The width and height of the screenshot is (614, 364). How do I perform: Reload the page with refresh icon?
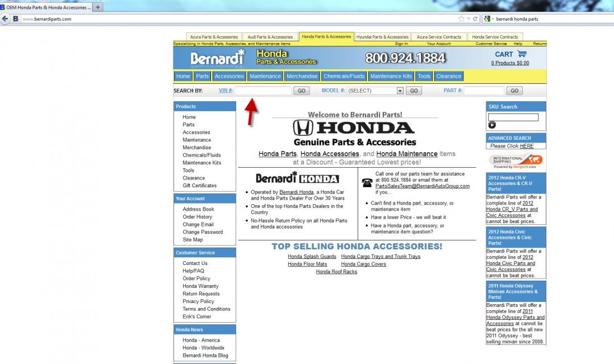pyautogui.click(x=476, y=18)
